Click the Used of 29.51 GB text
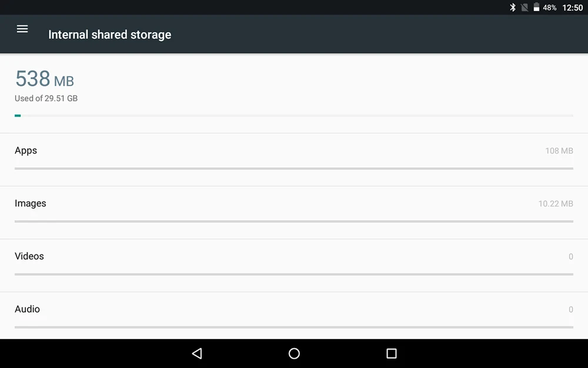 (46, 98)
